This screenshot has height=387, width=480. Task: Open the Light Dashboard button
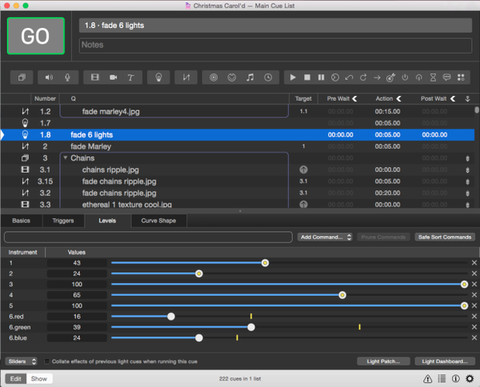point(445,361)
